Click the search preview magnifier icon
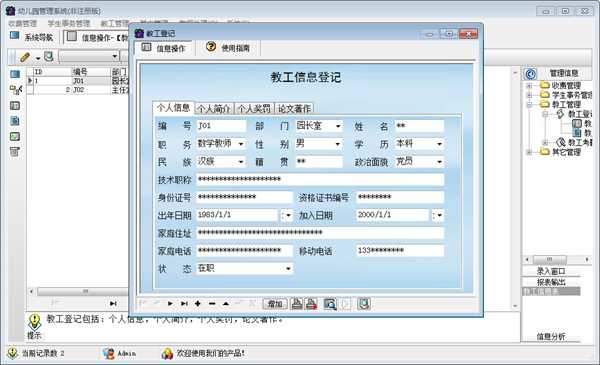 pyautogui.click(x=329, y=304)
